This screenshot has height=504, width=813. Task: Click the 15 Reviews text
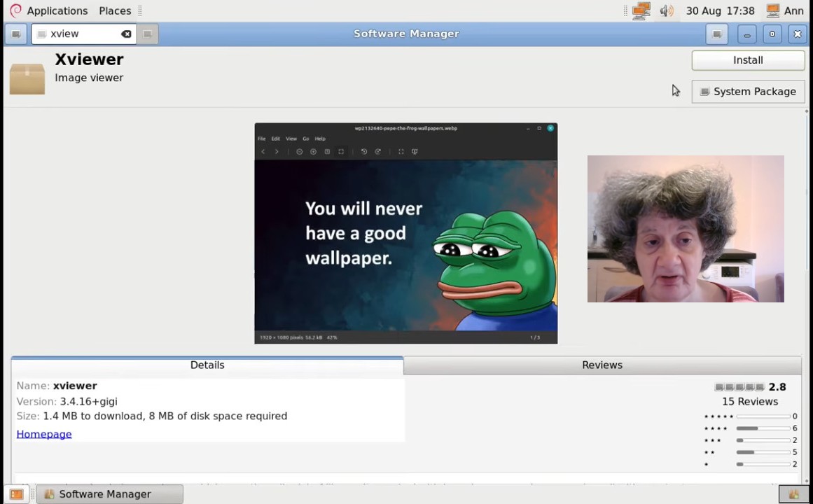point(750,401)
